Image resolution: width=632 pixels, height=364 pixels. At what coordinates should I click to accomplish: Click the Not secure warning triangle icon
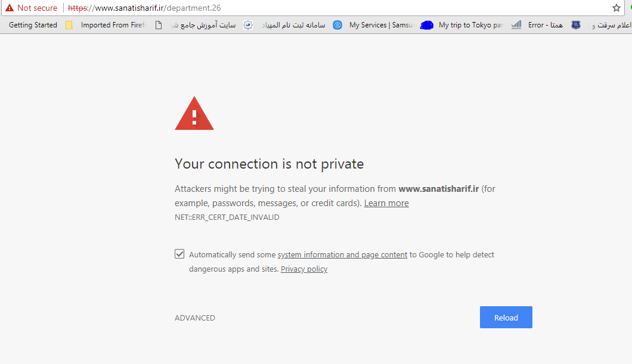(10, 8)
